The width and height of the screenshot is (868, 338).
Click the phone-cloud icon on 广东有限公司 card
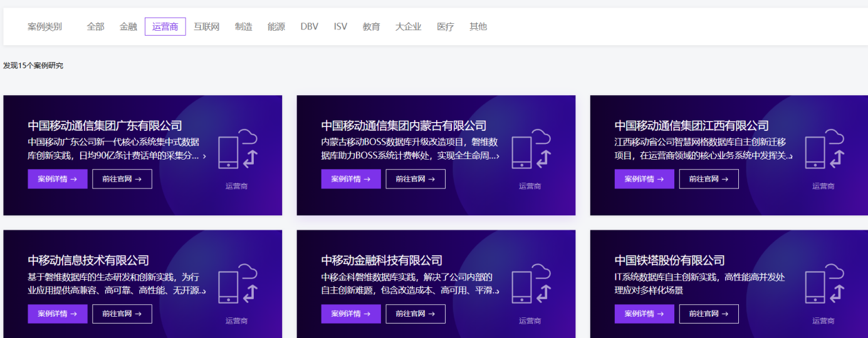[x=238, y=149]
